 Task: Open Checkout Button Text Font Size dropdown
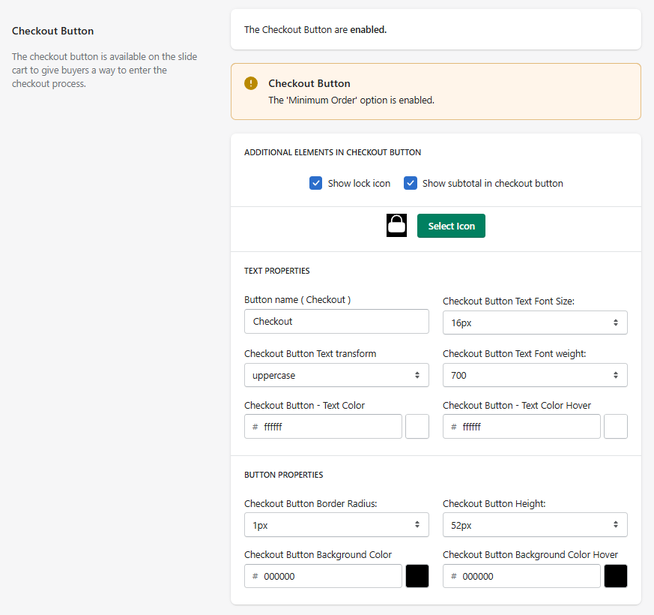(x=535, y=322)
